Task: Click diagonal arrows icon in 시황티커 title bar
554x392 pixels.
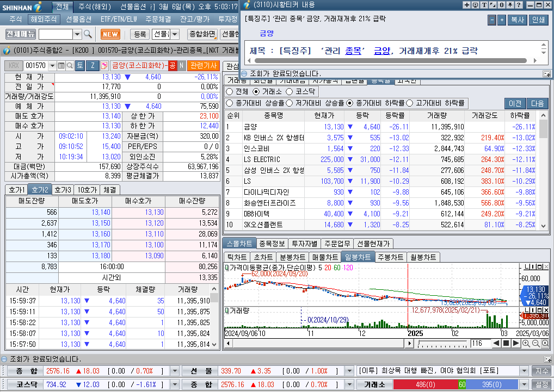Action: point(493,5)
